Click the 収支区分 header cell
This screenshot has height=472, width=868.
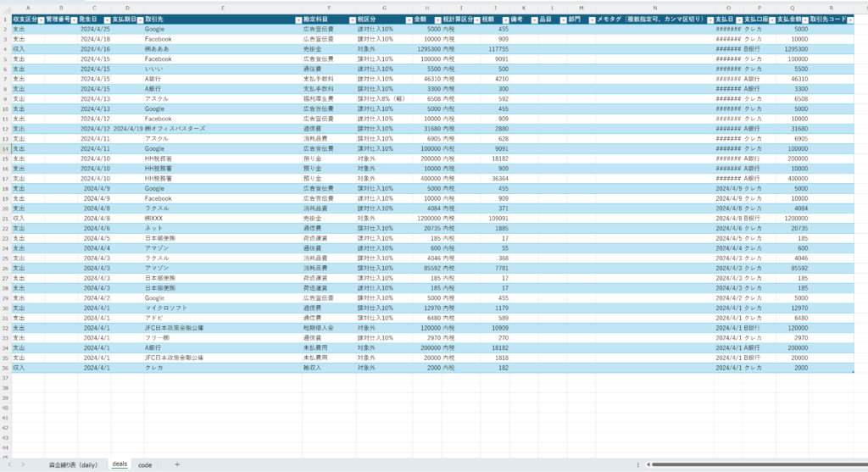pos(28,19)
